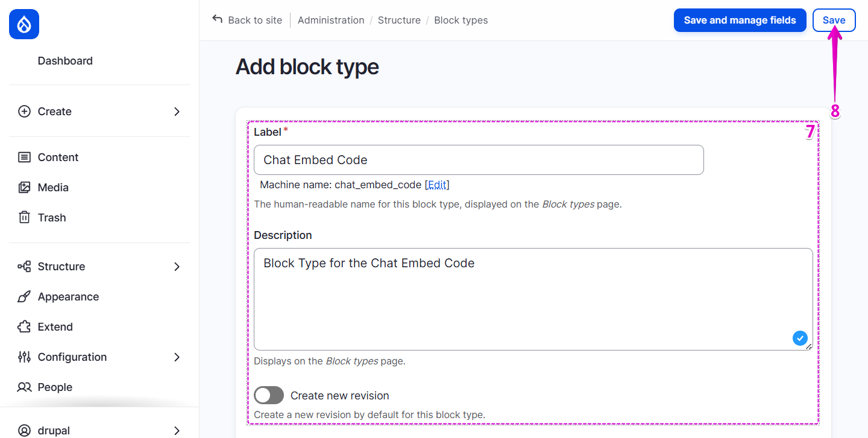Open the Administration breadcrumb item
The width and height of the screenshot is (868, 438).
pyautogui.click(x=331, y=20)
